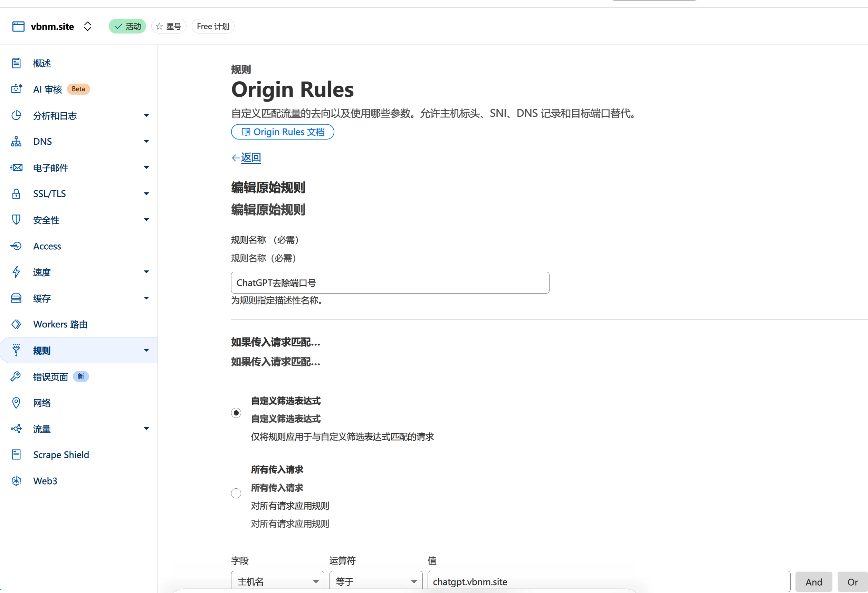Open Workers 路由 in the sidebar
The width and height of the screenshot is (868, 593).
[79, 324]
